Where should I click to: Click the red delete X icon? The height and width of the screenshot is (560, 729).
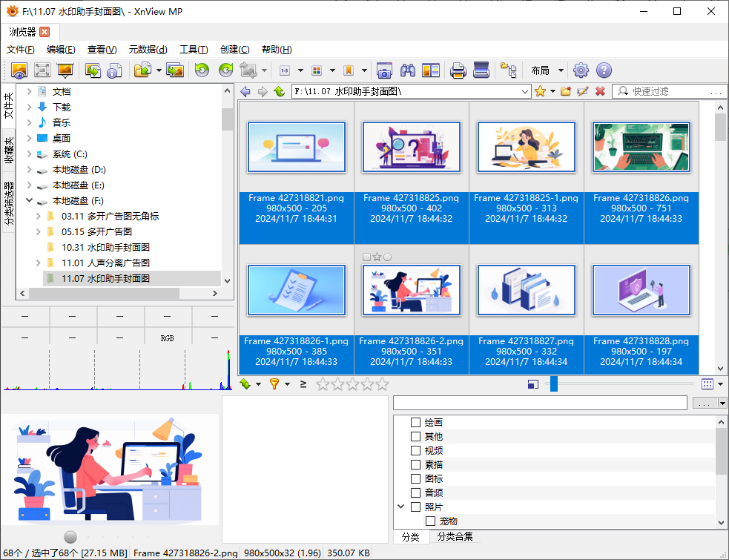[600, 91]
